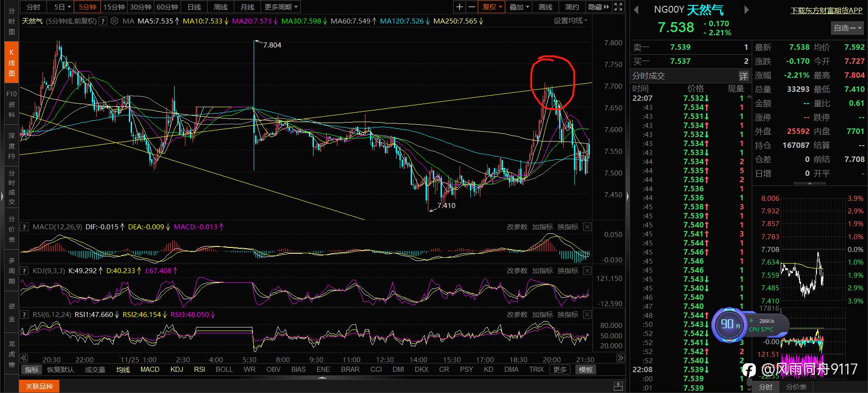Open 分价表 in left sidebar
Viewport: 868px width, 393px height.
click(x=11, y=229)
